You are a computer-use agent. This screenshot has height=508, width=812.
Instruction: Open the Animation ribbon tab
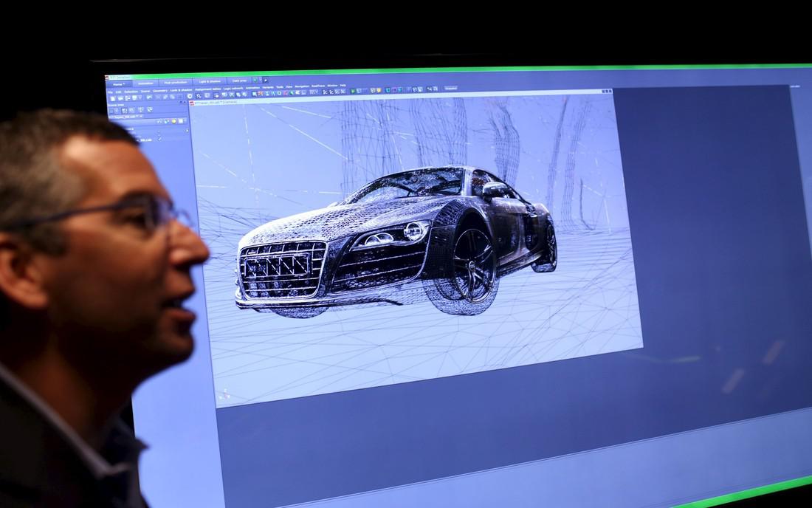pos(145,83)
